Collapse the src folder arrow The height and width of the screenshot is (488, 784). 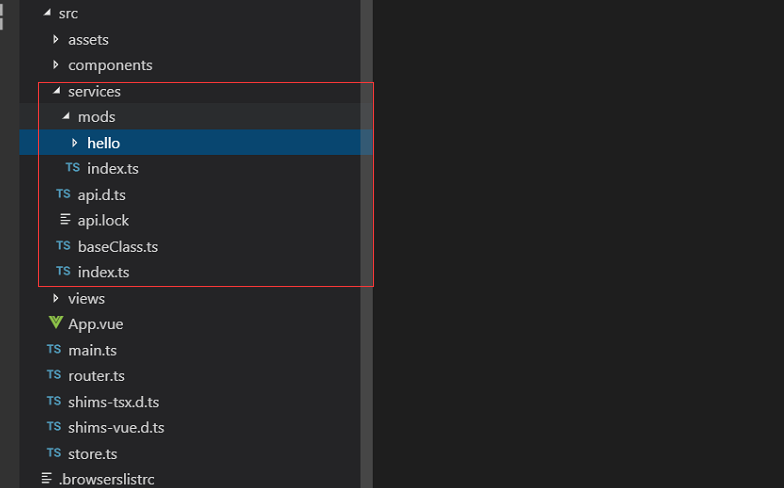pos(47,13)
